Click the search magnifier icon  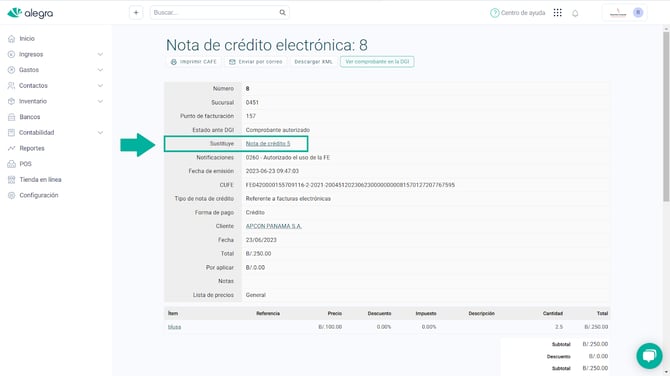tap(282, 12)
